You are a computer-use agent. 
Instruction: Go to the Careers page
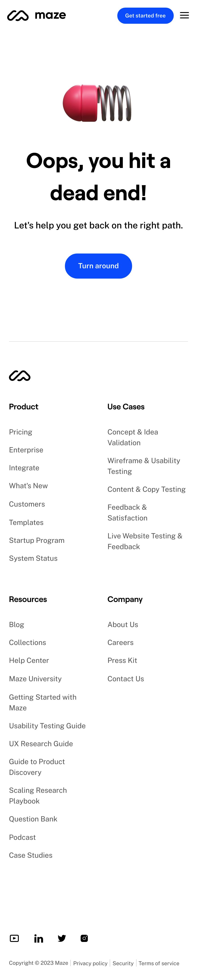120,643
